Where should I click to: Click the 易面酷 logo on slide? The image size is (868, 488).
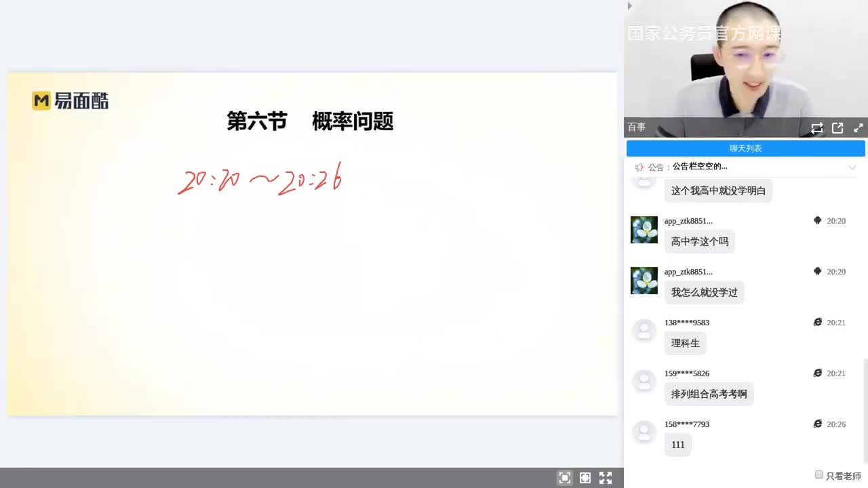(71, 101)
